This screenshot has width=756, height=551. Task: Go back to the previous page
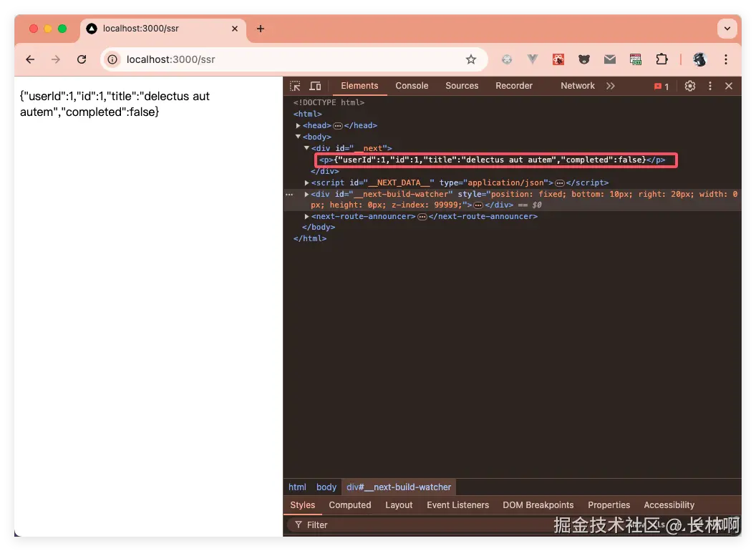(30, 59)
